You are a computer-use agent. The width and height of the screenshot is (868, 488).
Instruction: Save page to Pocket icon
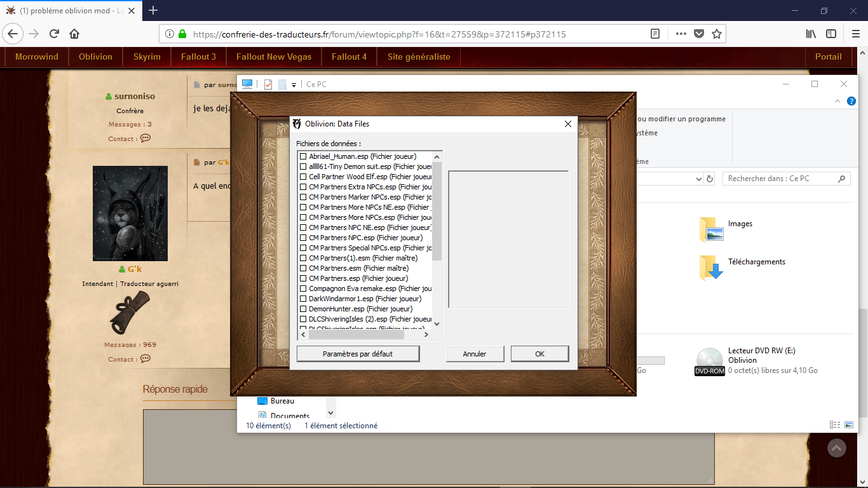(699, 34)
